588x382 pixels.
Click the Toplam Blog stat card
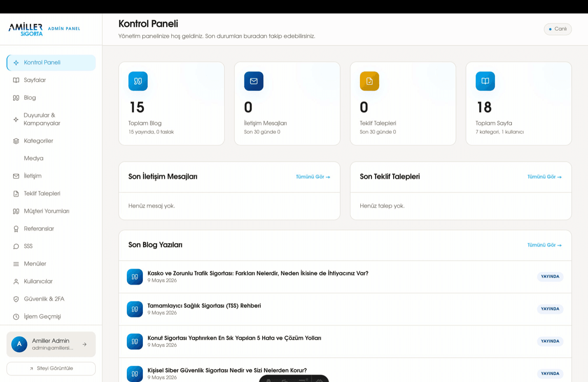(x=171, y=104)
